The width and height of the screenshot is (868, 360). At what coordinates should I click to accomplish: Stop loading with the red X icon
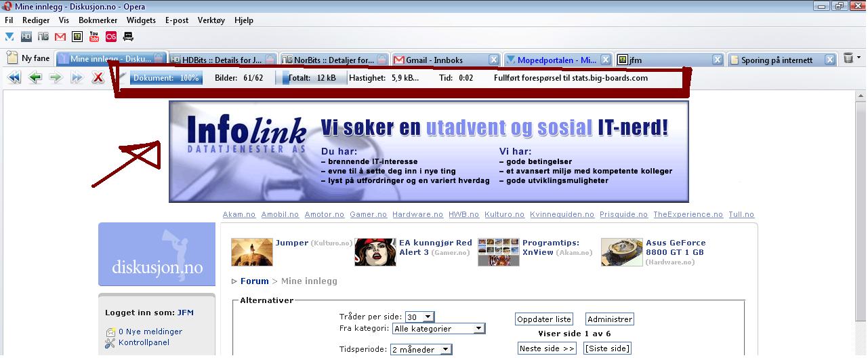tap(98, 78)
